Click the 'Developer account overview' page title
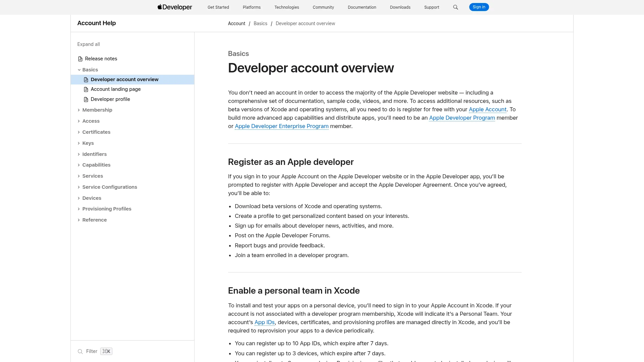 tap(311, 68)
